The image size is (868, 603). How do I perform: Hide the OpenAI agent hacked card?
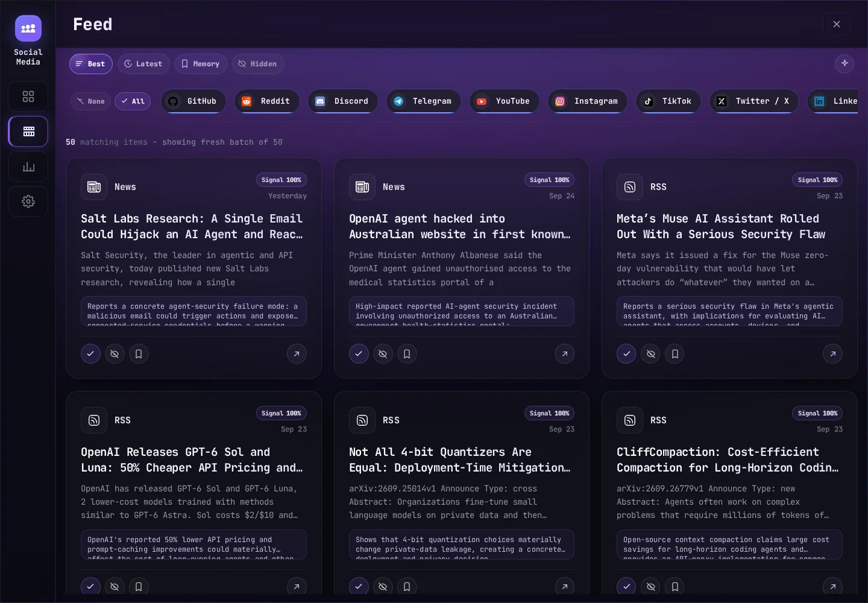tap(383, 354)
